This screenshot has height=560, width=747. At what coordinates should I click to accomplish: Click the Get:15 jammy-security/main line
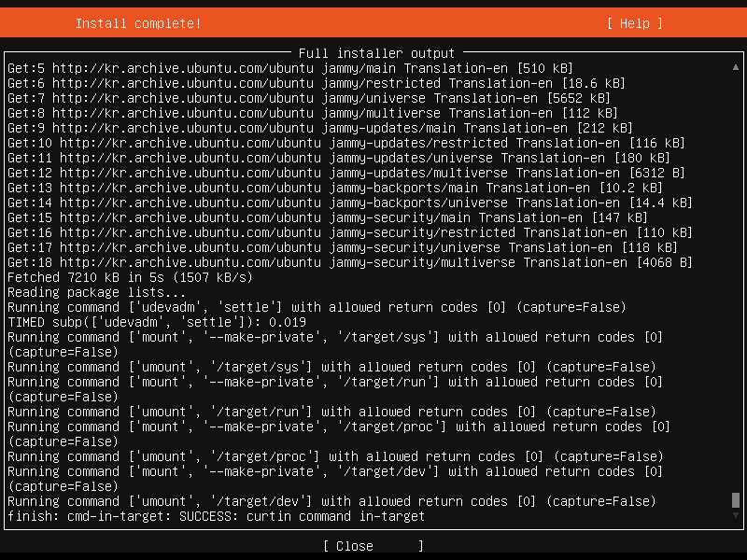(328, 217)
